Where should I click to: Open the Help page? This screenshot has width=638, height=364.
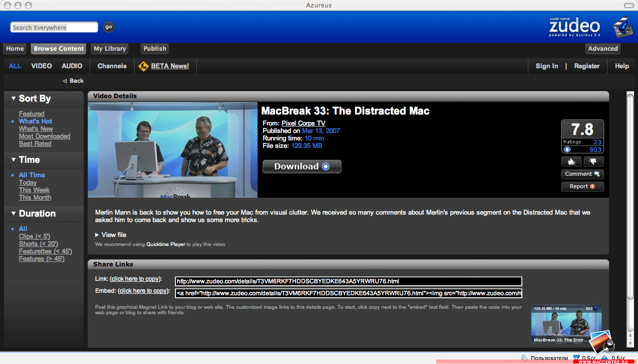click(x=622, y=66)
